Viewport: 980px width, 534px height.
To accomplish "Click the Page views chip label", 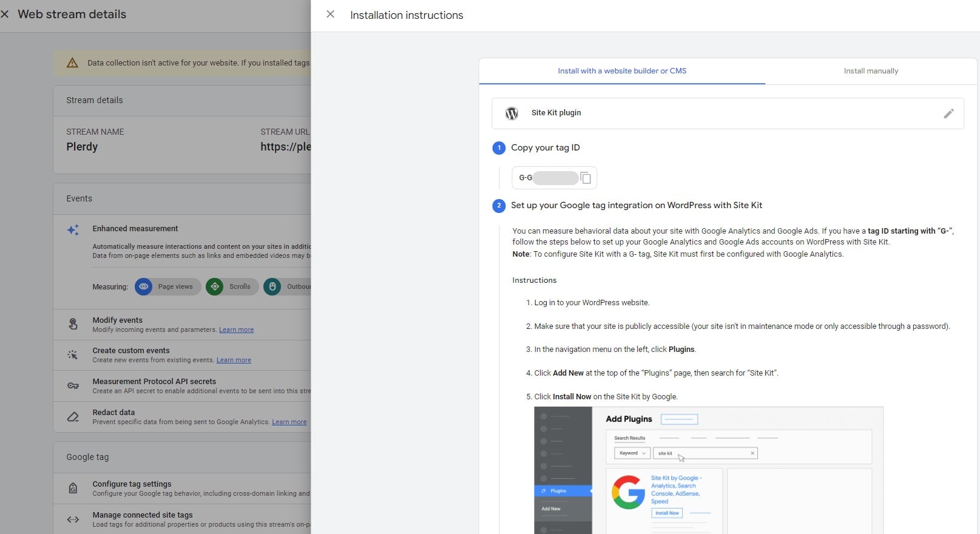I will (x=175, y=286).
